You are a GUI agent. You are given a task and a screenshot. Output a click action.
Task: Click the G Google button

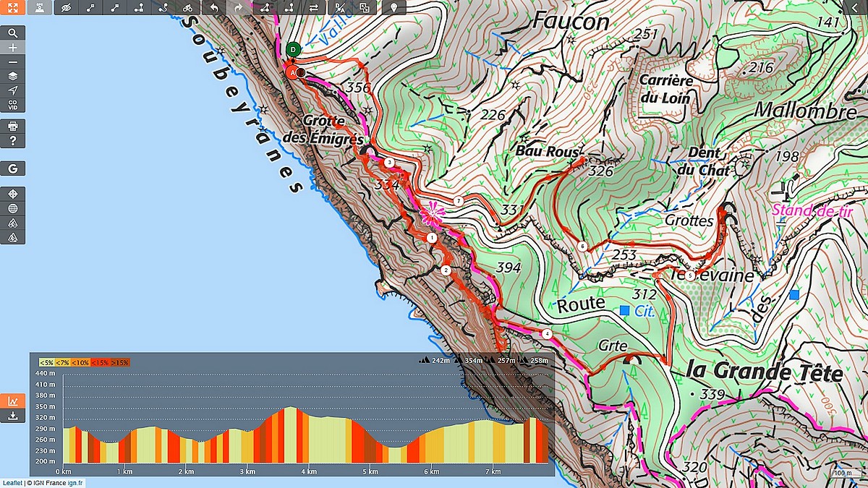coord(12,168)
